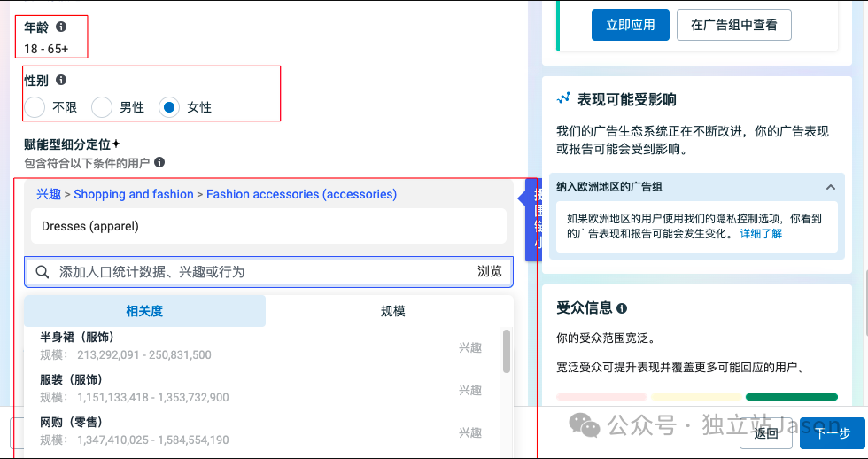
Task: Click the Shopping and fashion breadcrumb link
Action: pos(134,194)
